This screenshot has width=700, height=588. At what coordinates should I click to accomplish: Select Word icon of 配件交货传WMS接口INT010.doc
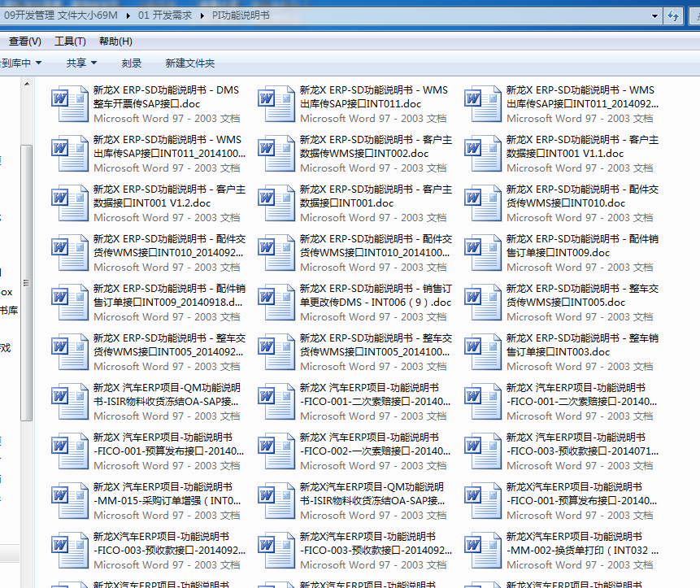[483, 203]
